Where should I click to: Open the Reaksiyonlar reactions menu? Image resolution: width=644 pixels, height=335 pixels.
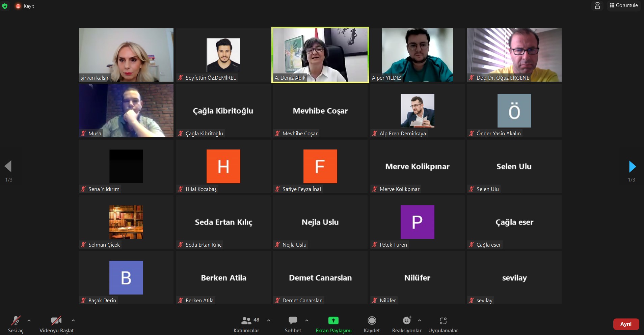pyautogui.click(x=407, y=325)
